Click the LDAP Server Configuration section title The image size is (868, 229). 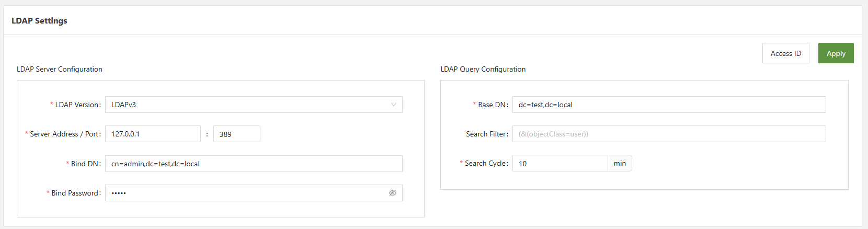(60, 69)
